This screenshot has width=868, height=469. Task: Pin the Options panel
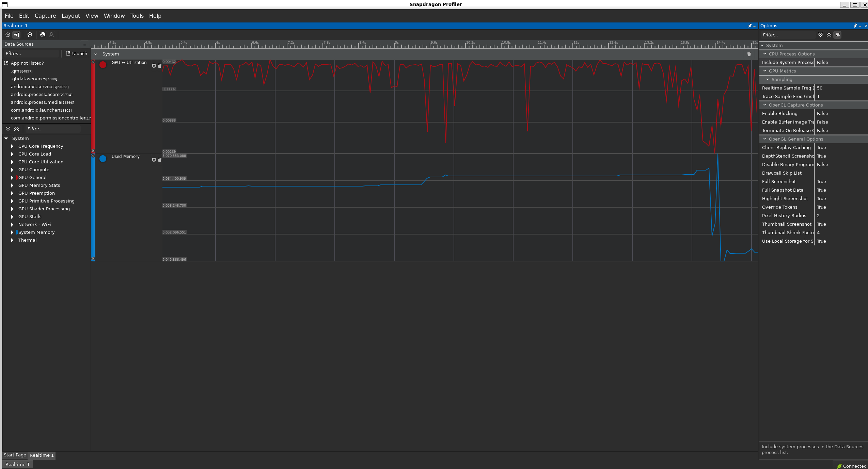tap(855, 26)
